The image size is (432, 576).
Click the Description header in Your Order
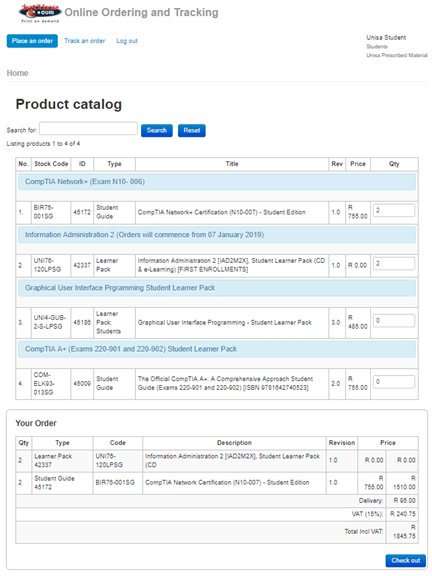click(234, 443)
